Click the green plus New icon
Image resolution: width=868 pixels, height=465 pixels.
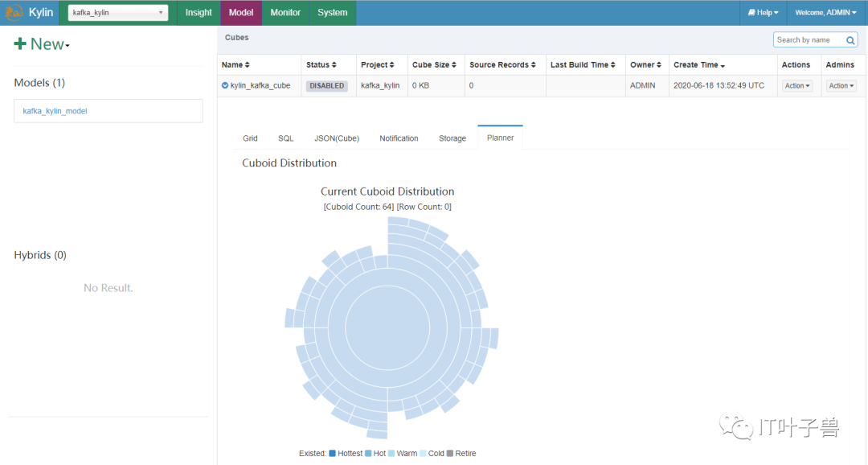click(x=20, y=43)
